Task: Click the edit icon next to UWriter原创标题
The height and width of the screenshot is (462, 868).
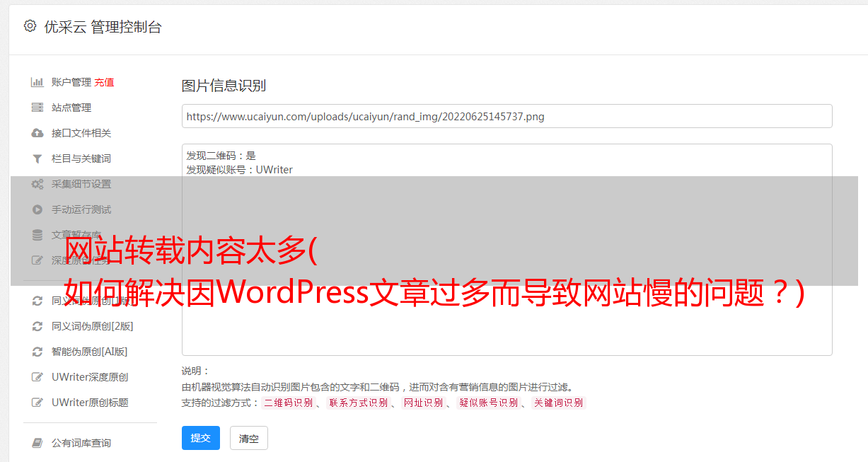Action: (x=37, y=403)
